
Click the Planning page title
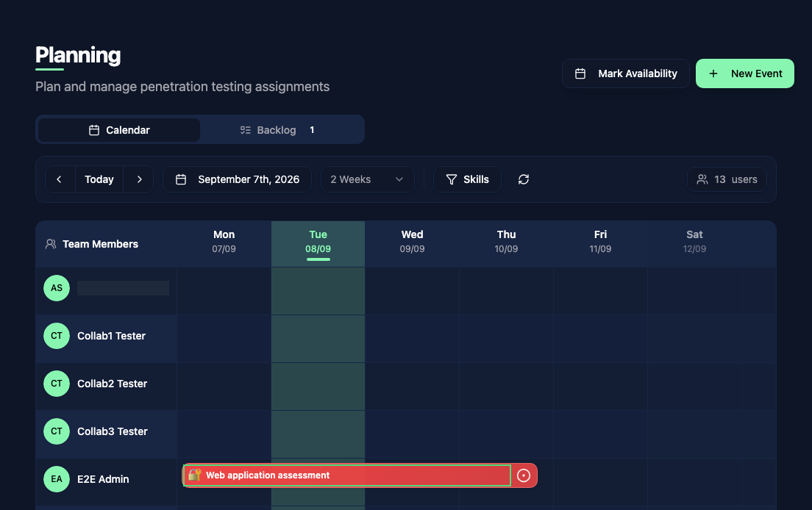pos(78,55)
